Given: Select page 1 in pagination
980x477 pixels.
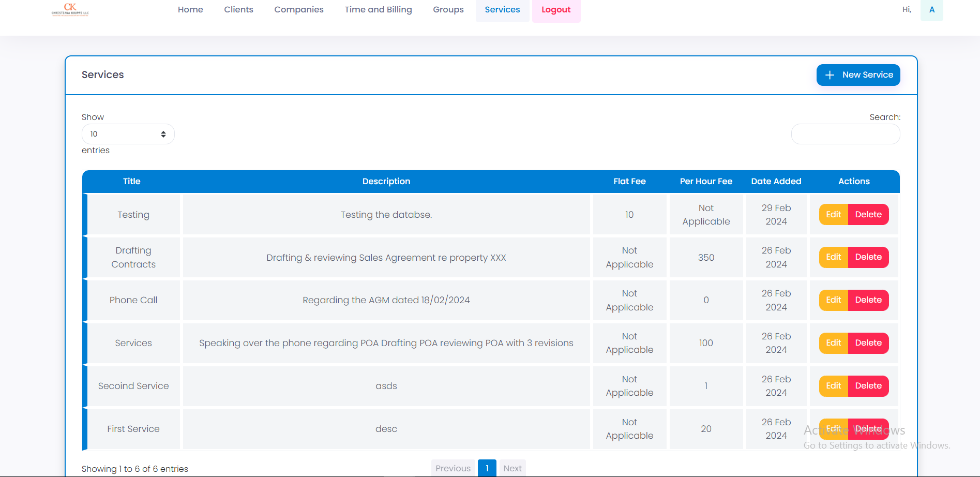Looking at the screenshot, I should pos(487,468).
